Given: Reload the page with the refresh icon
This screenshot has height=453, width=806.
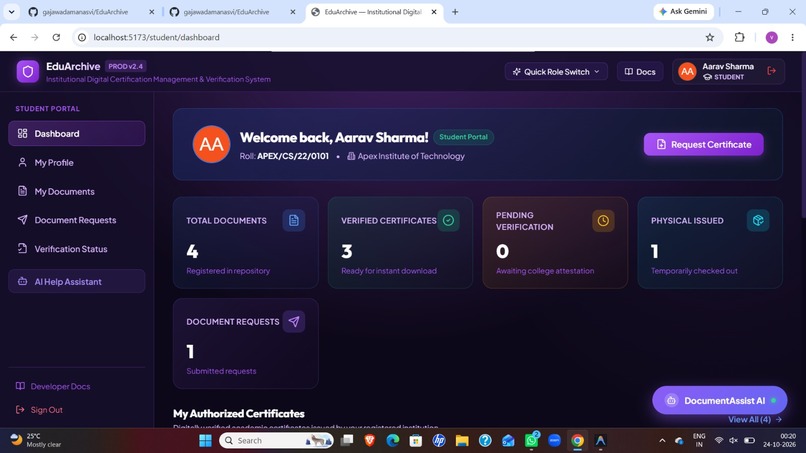Looking at the screenshot, I should 56,37.
